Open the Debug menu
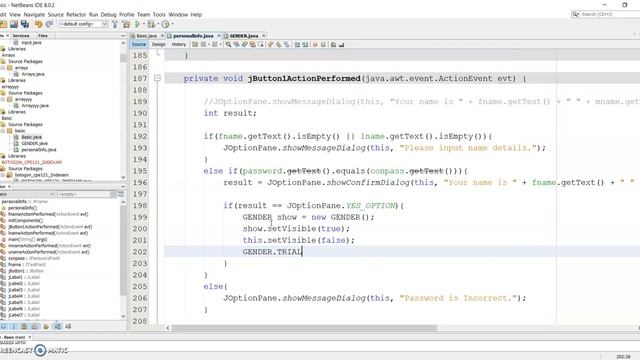The width and height of the screenshot is (640, 360). point(109,14)
